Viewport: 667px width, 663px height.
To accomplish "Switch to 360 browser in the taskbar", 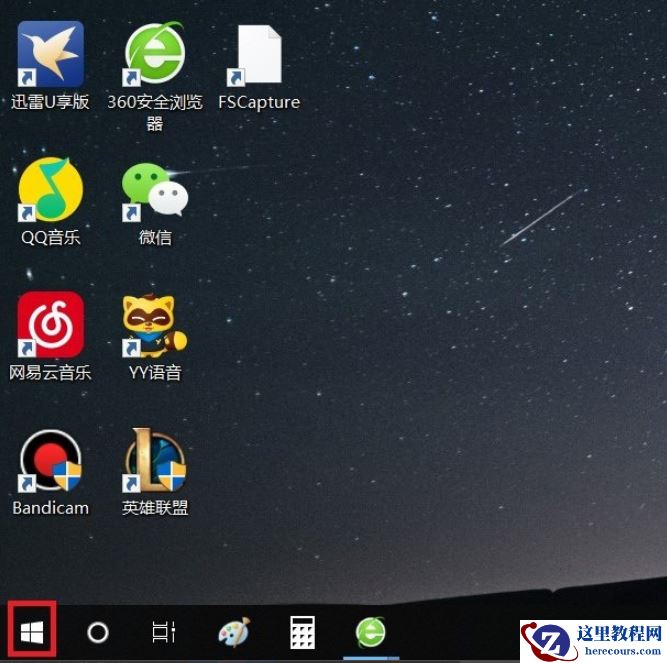I will click(x=371, y=632).
